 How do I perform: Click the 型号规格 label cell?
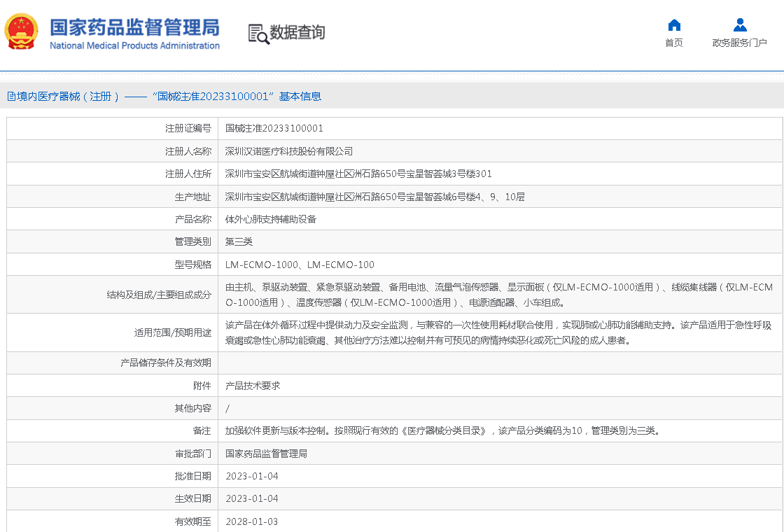(x=113, y=265)
